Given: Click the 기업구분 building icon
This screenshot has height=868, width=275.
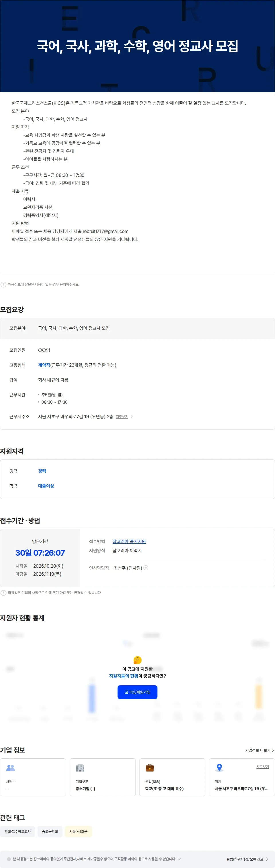Looking at the screenshot, I should click(x=80, y=768).
